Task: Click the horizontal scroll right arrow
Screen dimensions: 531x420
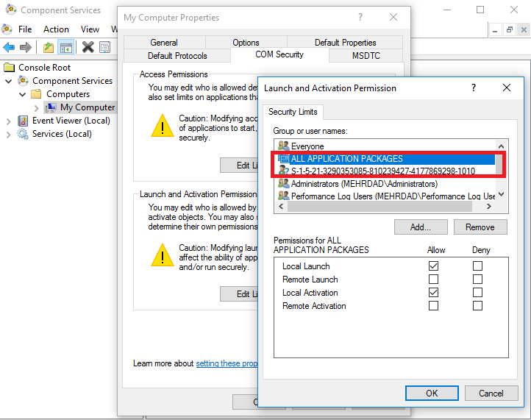Action: click(488, 206)
